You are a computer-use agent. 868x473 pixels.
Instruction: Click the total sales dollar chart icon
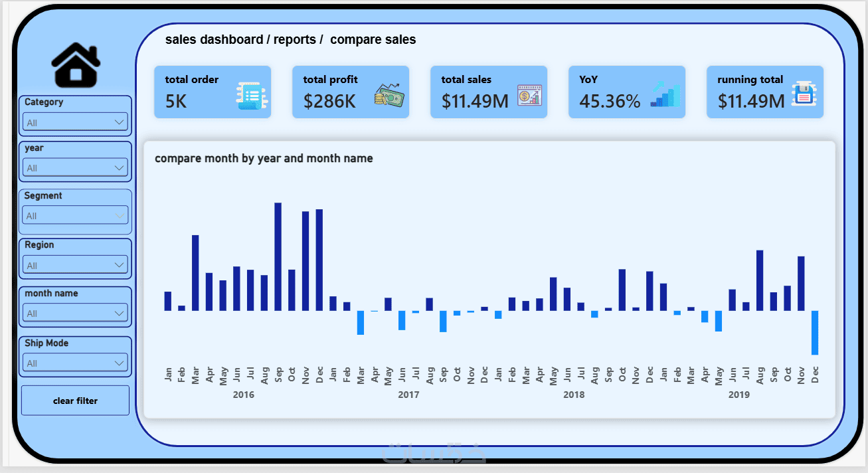(x=530, y=96)
